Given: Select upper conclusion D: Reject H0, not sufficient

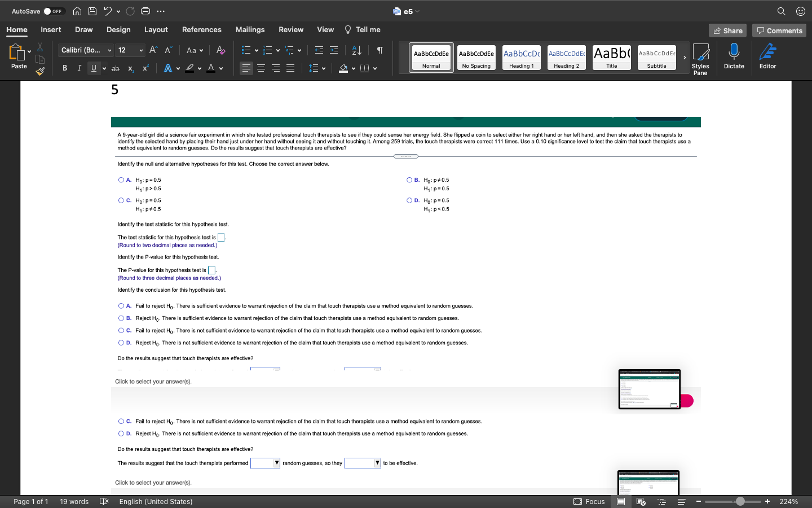Looking at the screenshot, I should [x=121, y=343].
